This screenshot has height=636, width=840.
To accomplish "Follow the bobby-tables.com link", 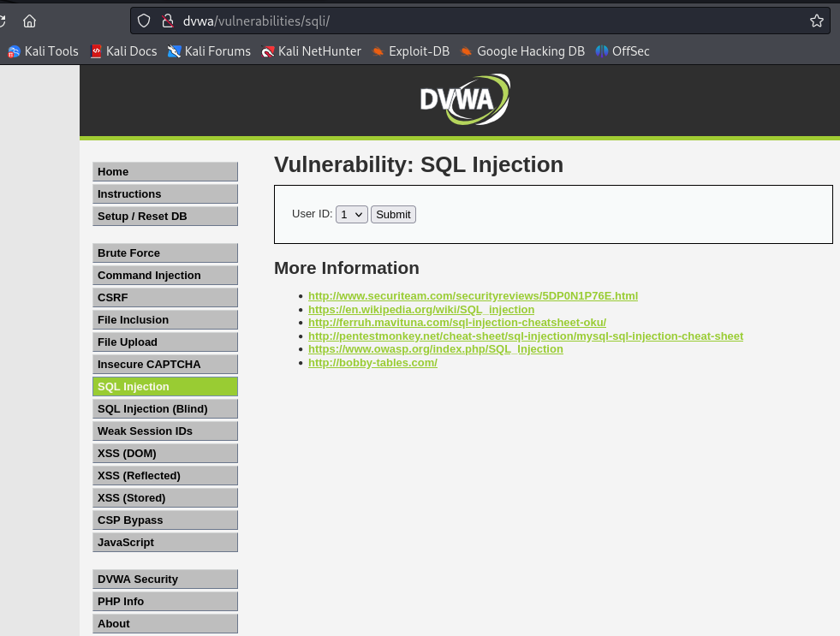I will point(372,363).
